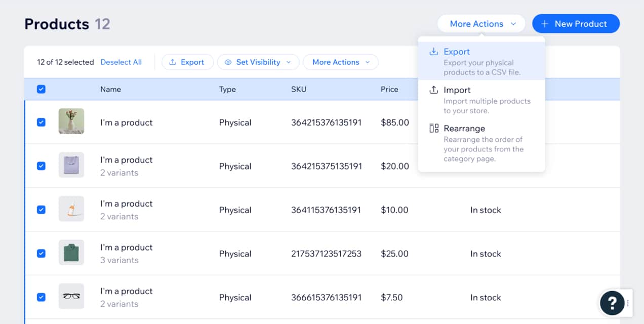Click the Deselect All link
644x324 pixels.
(121, 62)
